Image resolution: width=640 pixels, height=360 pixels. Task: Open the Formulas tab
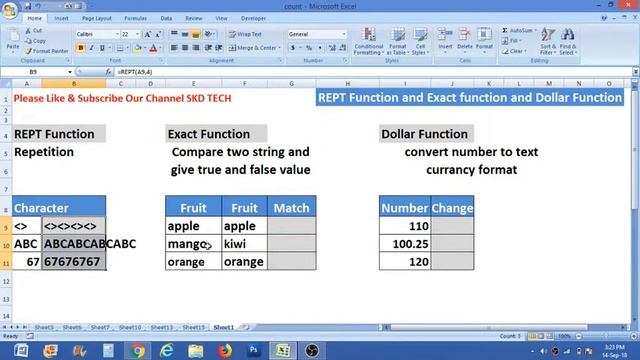[136, 18]
